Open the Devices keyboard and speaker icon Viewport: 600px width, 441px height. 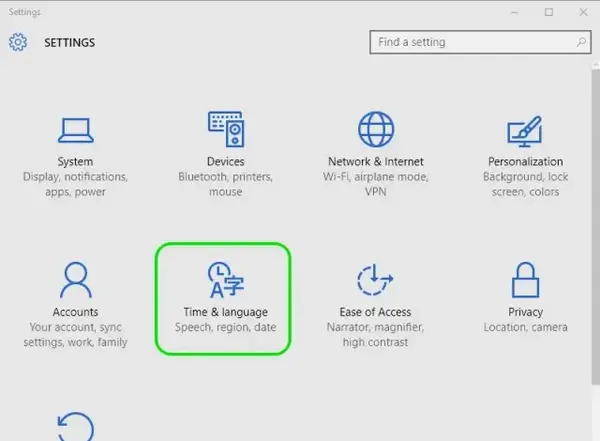226,129
